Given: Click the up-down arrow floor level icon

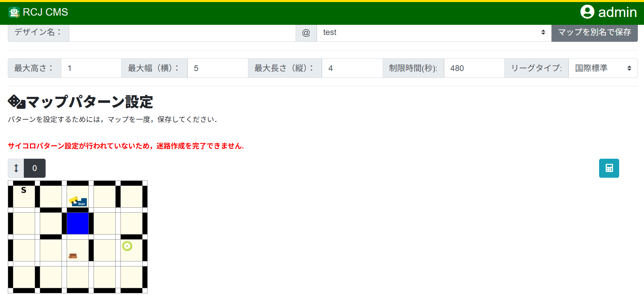Looking at the screenshot, I should 16,168.
